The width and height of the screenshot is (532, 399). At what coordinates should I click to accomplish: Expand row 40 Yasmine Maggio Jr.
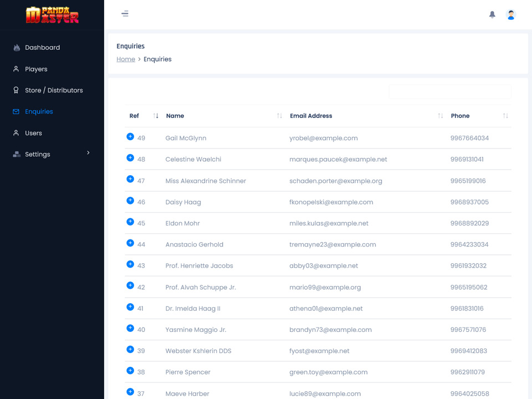[x=130, y=328]
